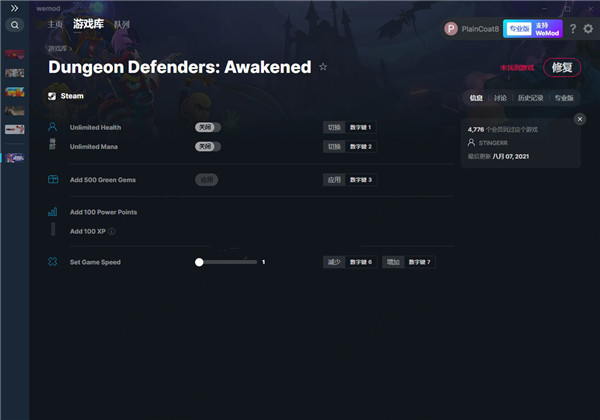Image resolution: width=600 pixels, height=420 pixels.
Task: Open third game thumbnail in sidebar
Action: (x=15, y=92)
